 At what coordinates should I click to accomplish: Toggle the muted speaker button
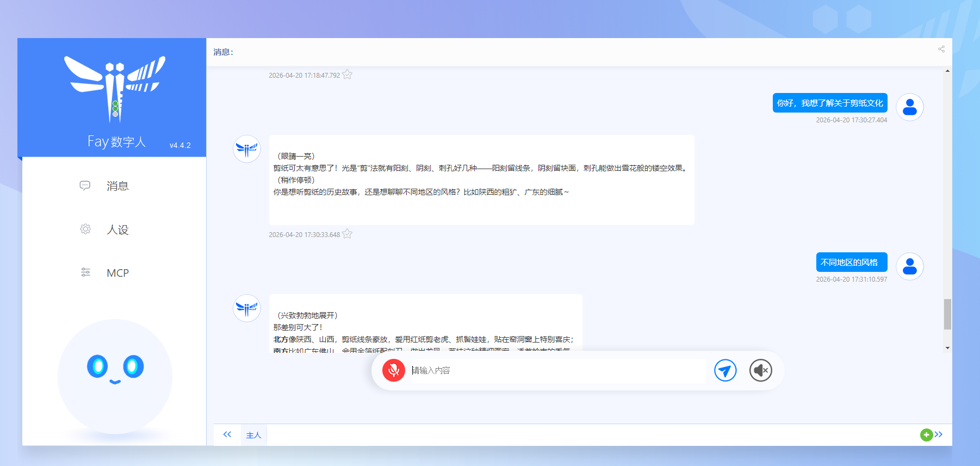click(x=761, y=370)
